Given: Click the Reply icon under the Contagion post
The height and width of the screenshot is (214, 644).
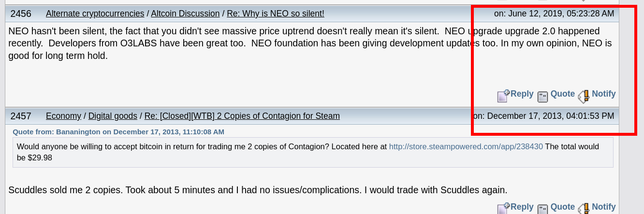Looking at the screenshot, I should click(504, 208).
